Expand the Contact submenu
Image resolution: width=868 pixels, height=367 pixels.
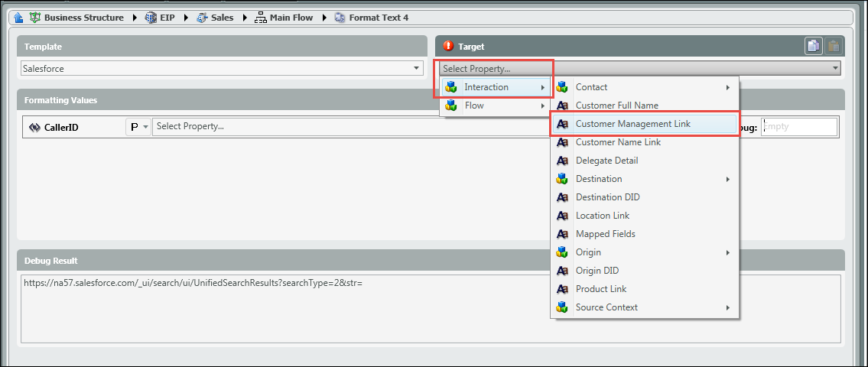644,87
